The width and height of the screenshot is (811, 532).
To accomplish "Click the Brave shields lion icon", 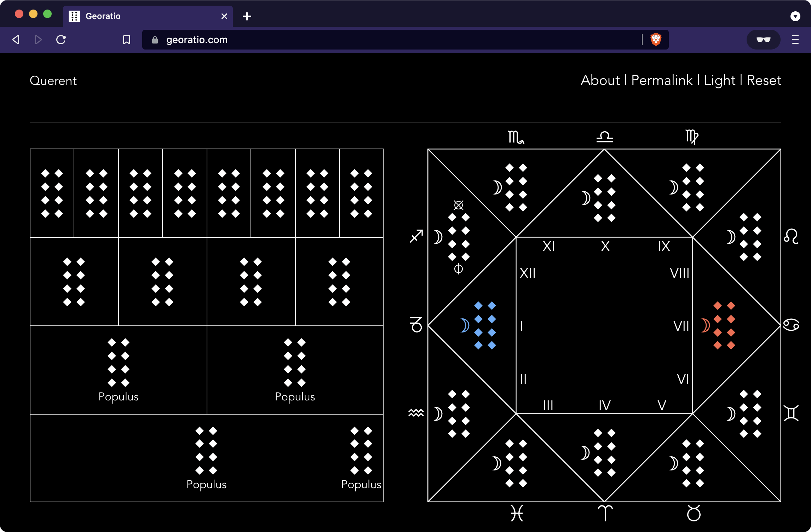I will pyautogui.click(x=656, y=40).
